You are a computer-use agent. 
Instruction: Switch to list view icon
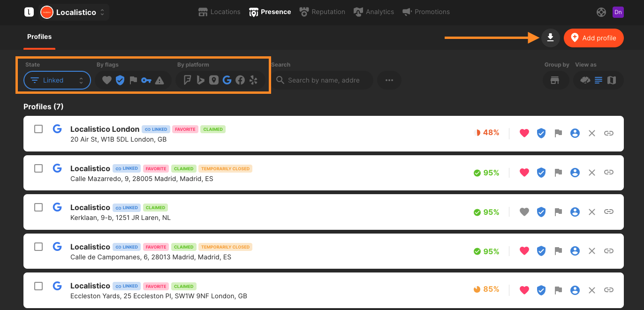click(599, 80)
